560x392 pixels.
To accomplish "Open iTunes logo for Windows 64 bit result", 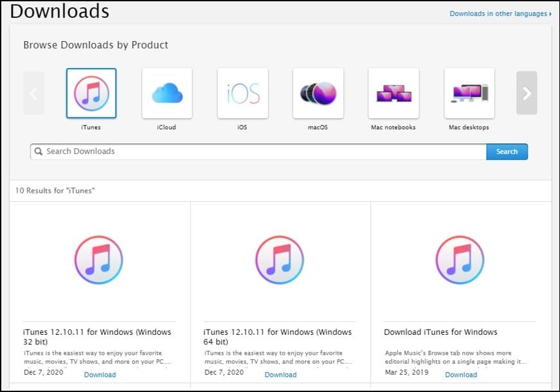I will pyautogui.click(x=280, y=260).
